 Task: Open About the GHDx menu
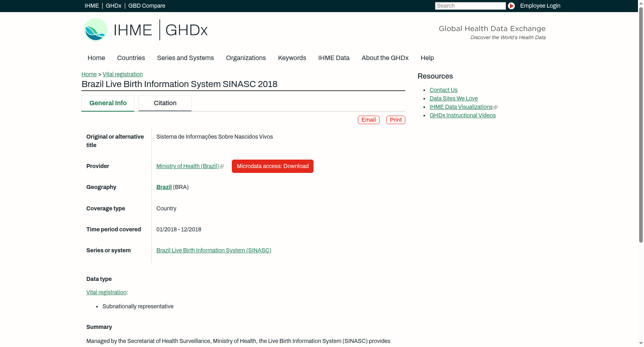pos(385,58)
